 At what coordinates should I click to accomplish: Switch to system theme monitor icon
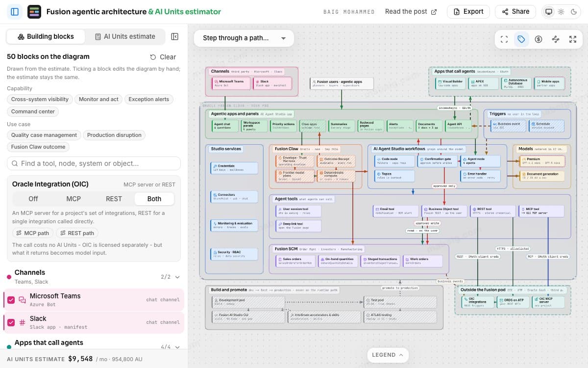pyautogui.click(x=548, y=12)
